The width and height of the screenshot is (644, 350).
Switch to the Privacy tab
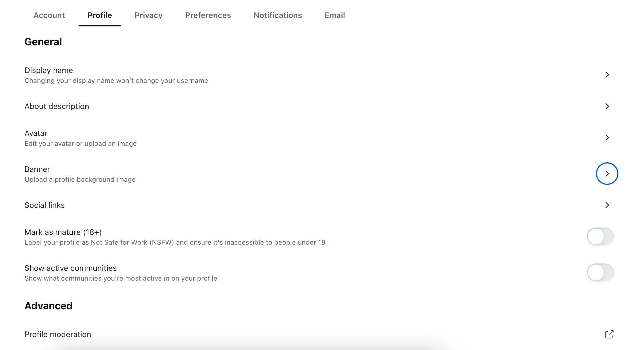click(x=149, y=15)
